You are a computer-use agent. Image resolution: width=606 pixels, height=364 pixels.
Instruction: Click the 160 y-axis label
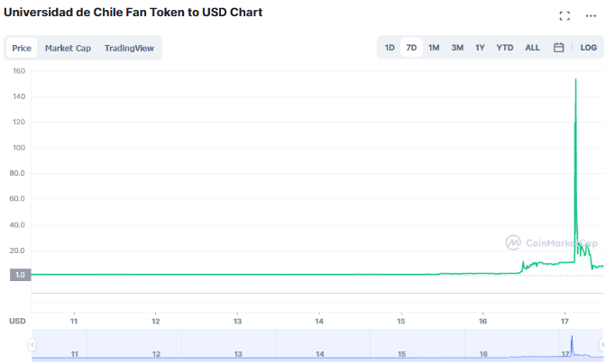[x=19, y=71]
